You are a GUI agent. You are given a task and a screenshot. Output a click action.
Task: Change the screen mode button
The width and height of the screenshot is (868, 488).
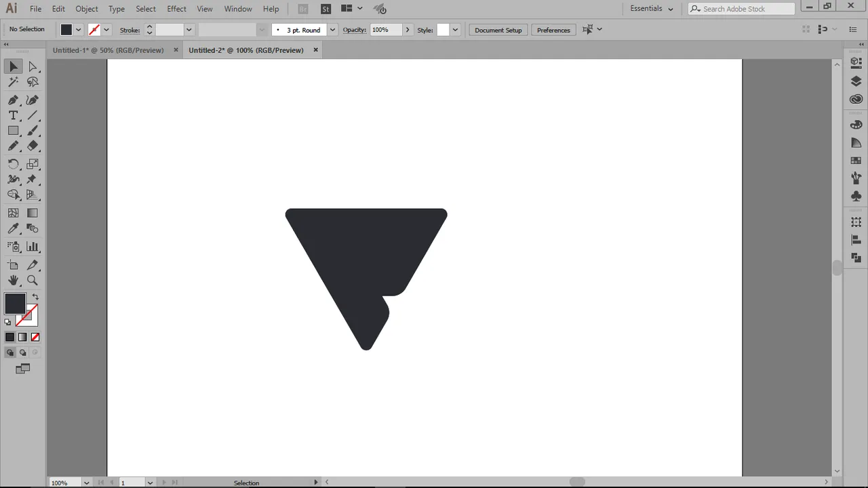[23, 369]
